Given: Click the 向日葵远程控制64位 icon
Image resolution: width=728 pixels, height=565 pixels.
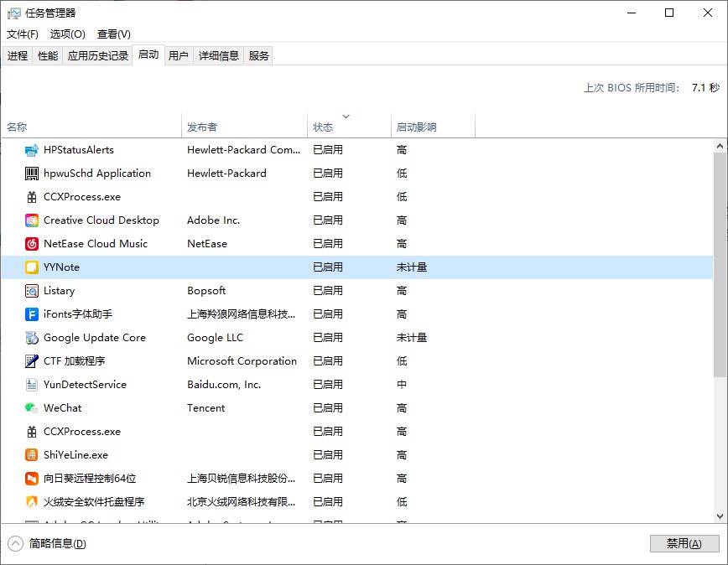Looking at the screenshot, I should pyautogui.click(x=32, y=479).
